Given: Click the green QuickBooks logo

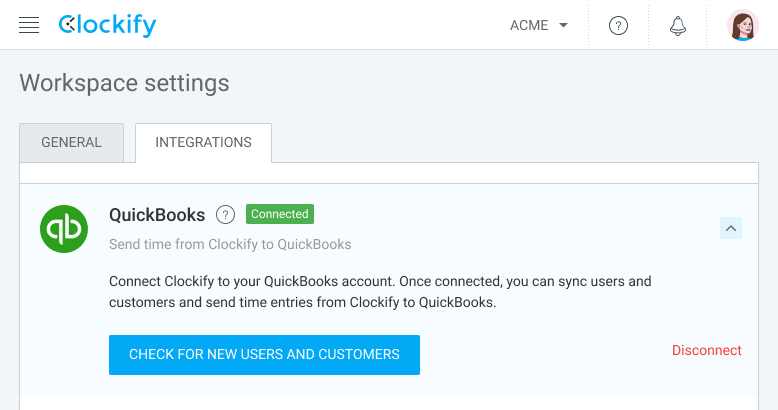Looking at the screenshot, I should (64, 229).
